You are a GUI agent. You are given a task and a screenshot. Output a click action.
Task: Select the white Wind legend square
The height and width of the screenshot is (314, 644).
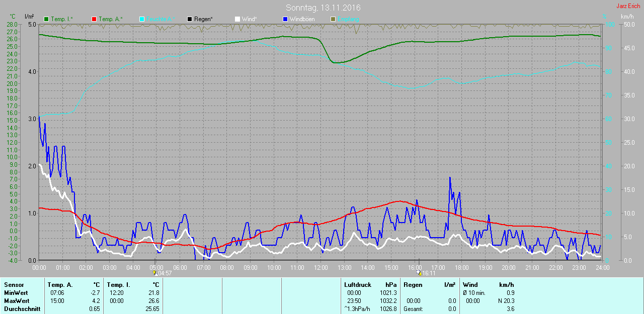[237, 19]
